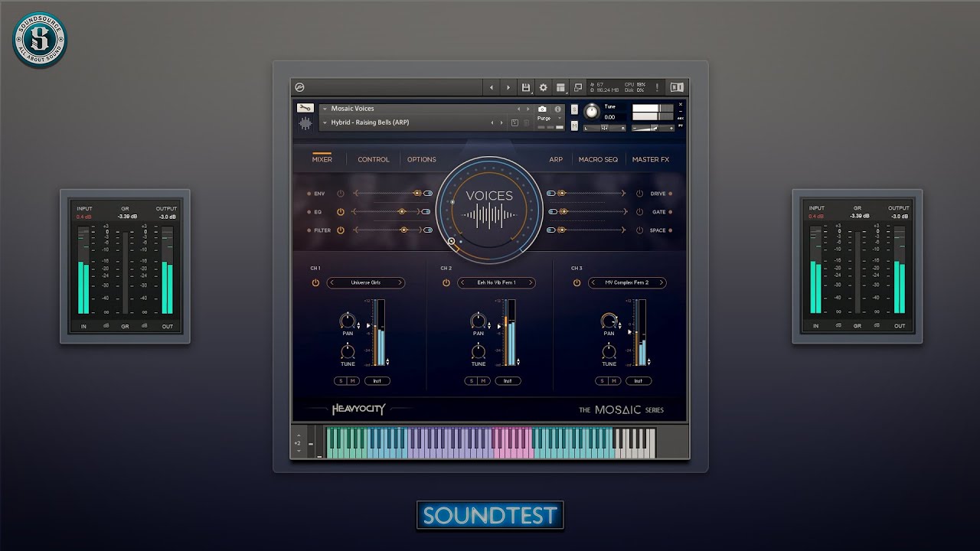The image size is (980, 551).
Task: Toggle SPACE power button
Action: [639, 230]
